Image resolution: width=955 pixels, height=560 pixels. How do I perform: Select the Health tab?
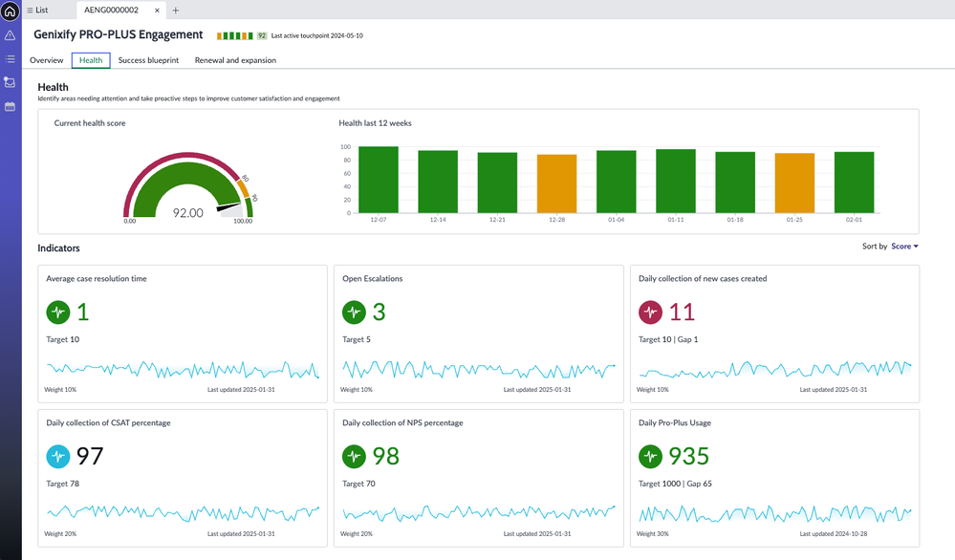90,59
